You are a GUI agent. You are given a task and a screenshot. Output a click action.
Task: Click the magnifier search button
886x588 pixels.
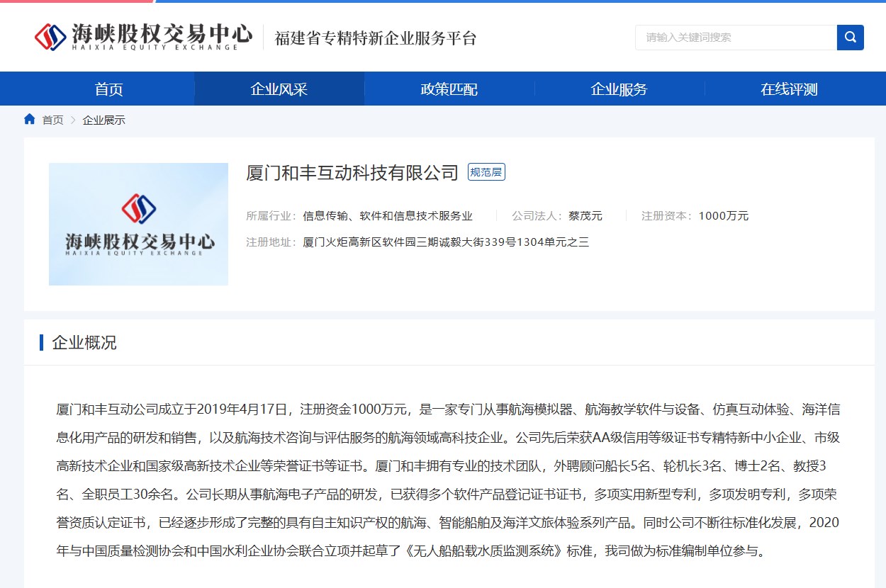[850, 38]
